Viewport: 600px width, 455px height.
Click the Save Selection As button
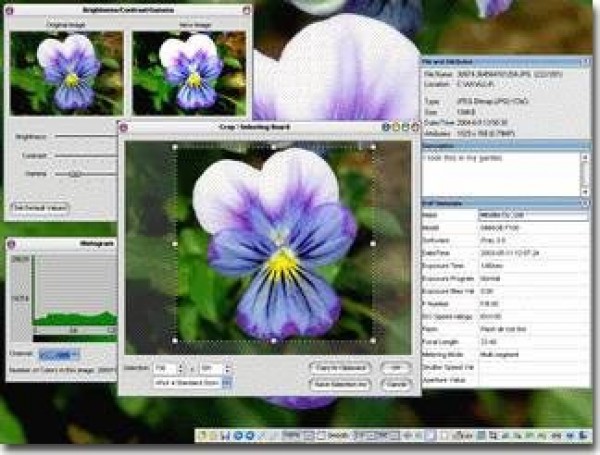pos(340,384)
